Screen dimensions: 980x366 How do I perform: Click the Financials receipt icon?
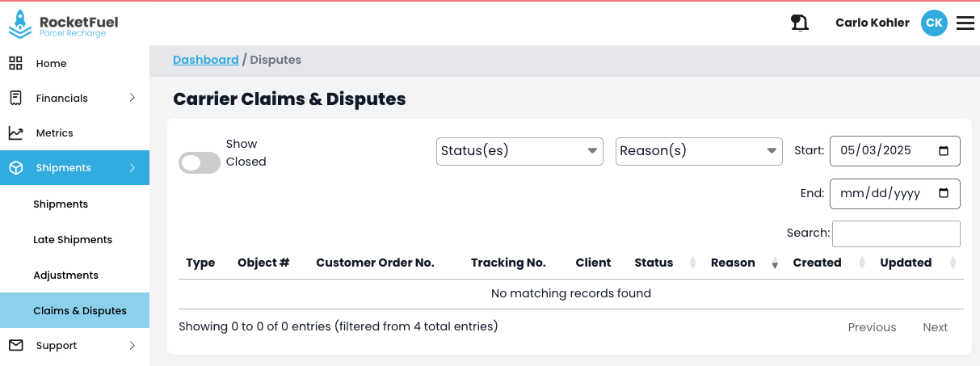pyautogui.click(x=15, y=98)
